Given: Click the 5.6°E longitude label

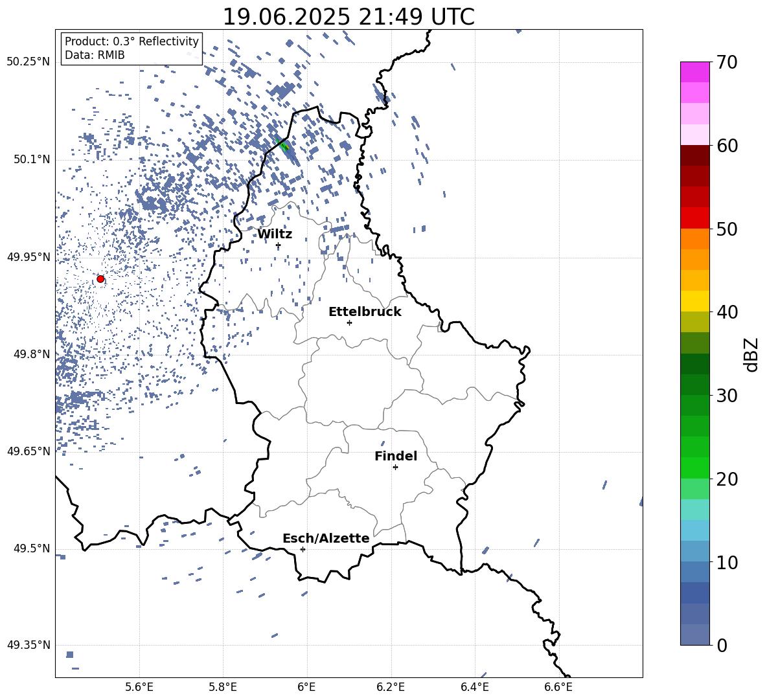Looking at the screenshot, I should tap(139, 687).
